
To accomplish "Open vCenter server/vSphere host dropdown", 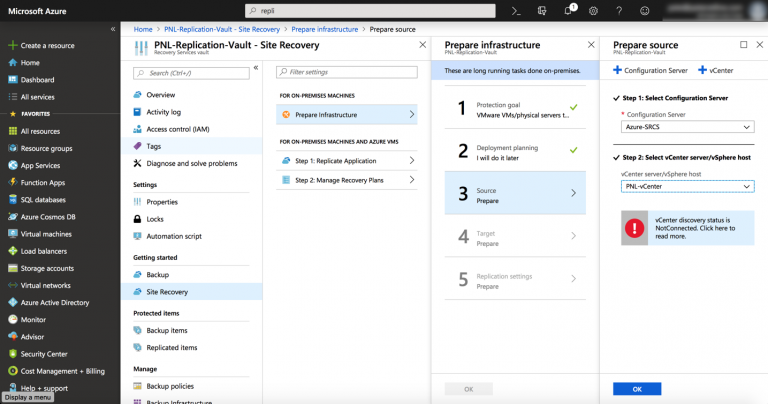I will coord(687,187).
